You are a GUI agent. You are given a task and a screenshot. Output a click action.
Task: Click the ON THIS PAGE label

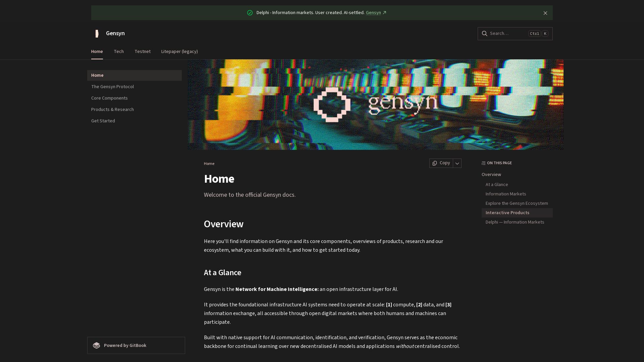tap(499, 163)
